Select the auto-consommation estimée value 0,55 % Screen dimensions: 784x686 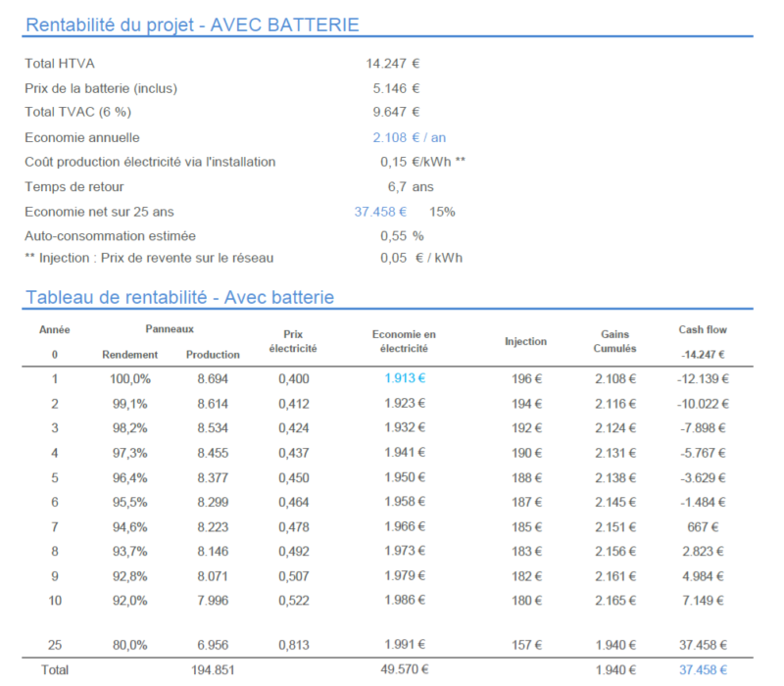point(402,235)
